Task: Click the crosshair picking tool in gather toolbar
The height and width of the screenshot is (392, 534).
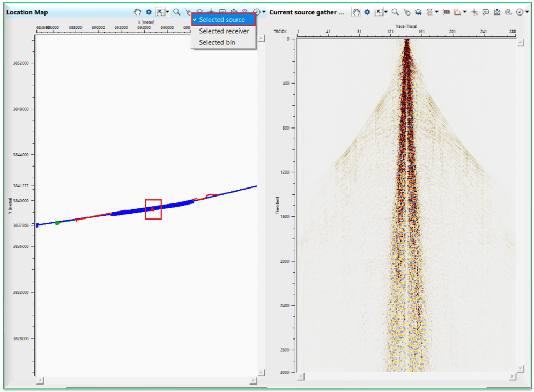Action: coord(474,12)
